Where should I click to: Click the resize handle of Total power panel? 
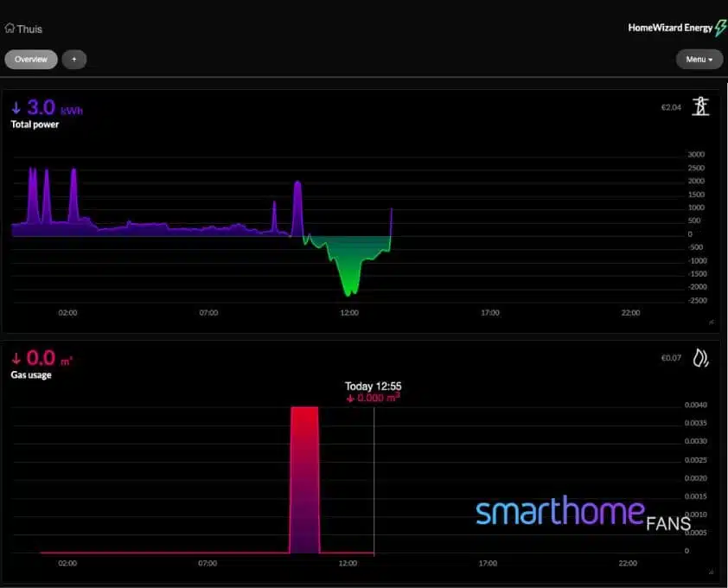coord(712,322)
